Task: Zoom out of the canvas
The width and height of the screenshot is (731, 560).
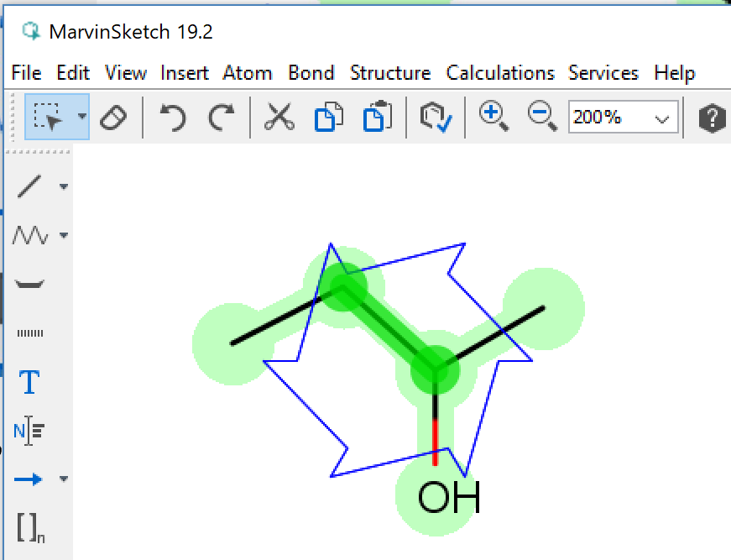Action: (x=542, y=117)
